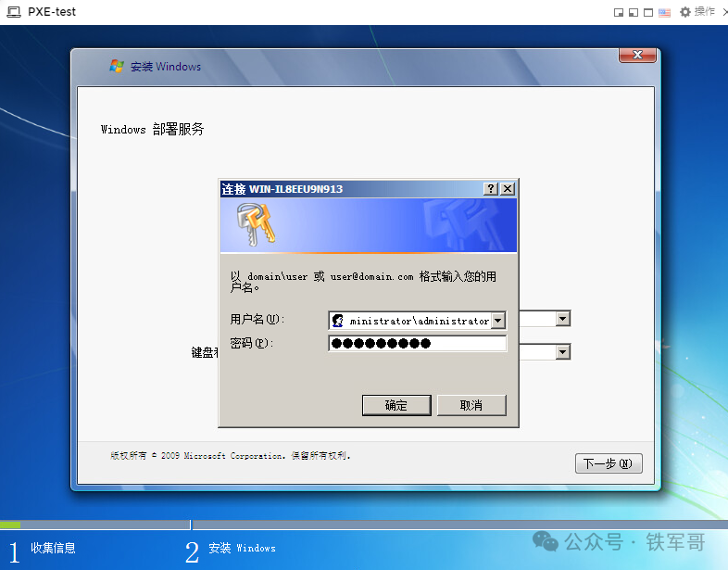728x570 pixels.
Task: Click into the 密码 password field
Action: pos(417,343)
